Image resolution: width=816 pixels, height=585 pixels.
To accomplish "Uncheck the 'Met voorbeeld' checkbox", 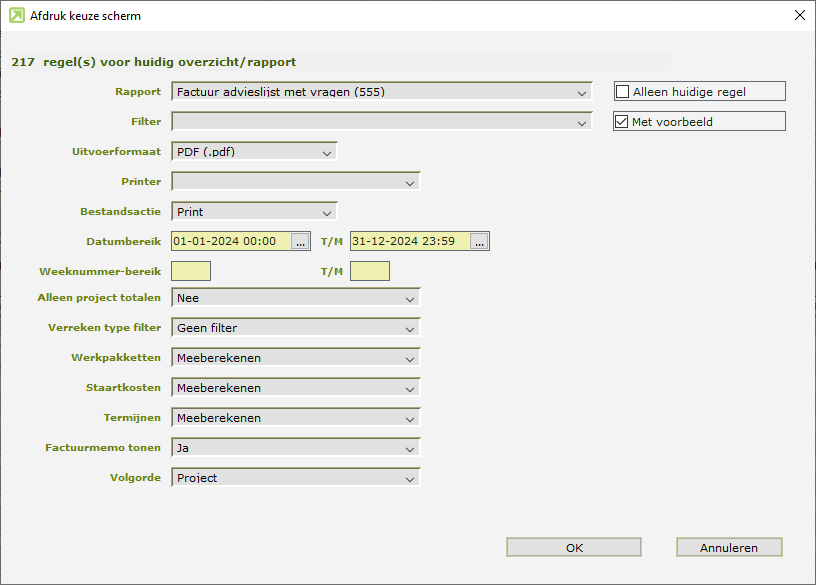I will 623,122.
